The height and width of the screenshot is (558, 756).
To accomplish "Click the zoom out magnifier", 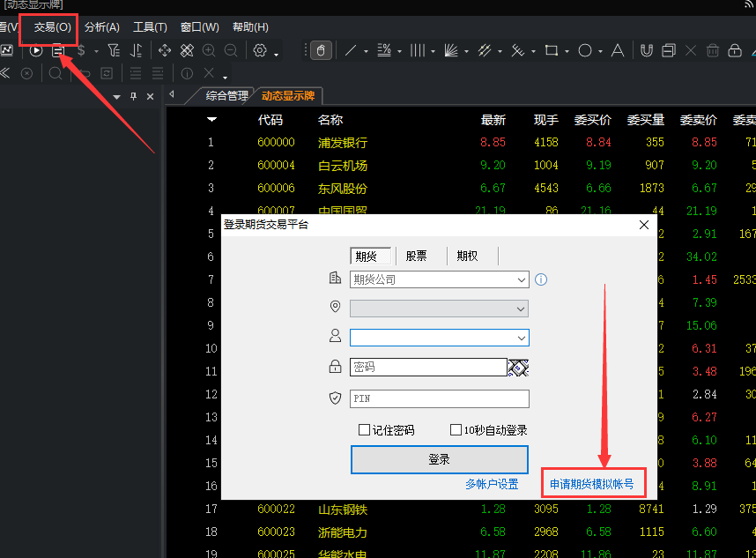I will [x=231, y=50].
